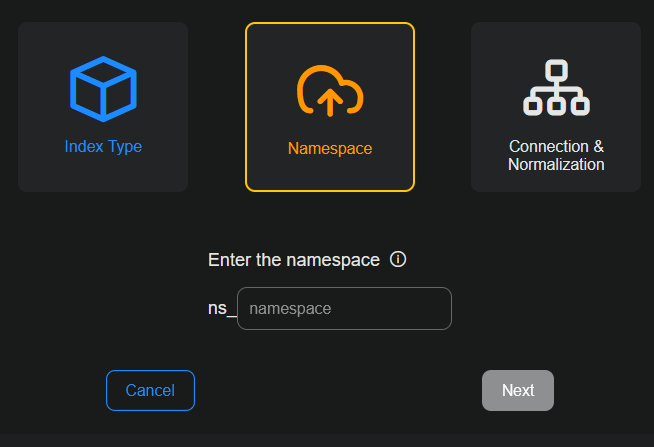
Task: Select the Index Type step label
Action: [x=103, y=147]
